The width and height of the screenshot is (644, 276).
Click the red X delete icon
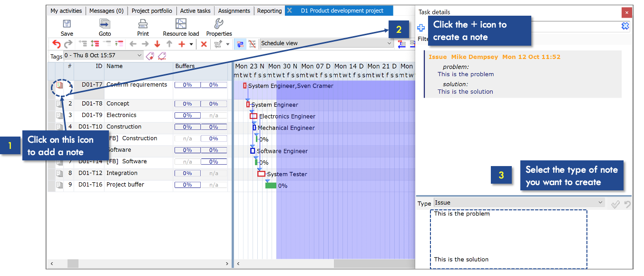point(204,44)
